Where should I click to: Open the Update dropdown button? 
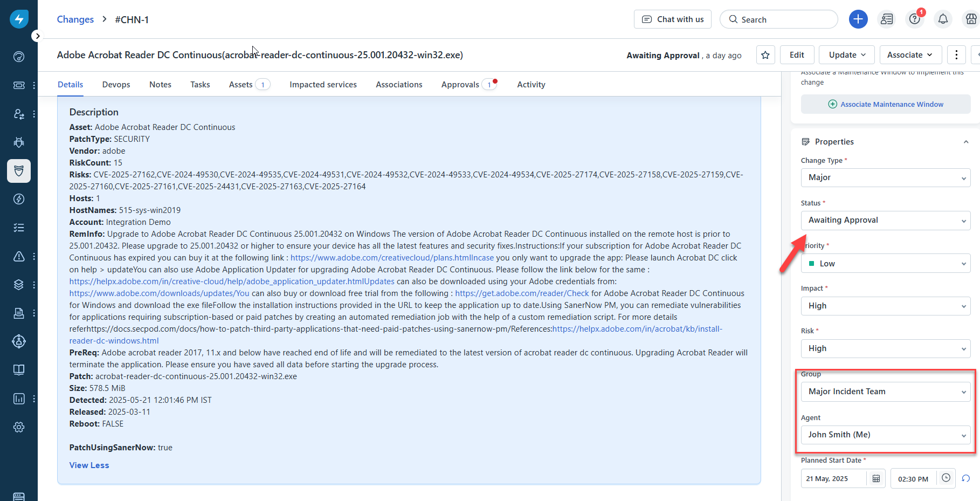pos(847,55)
